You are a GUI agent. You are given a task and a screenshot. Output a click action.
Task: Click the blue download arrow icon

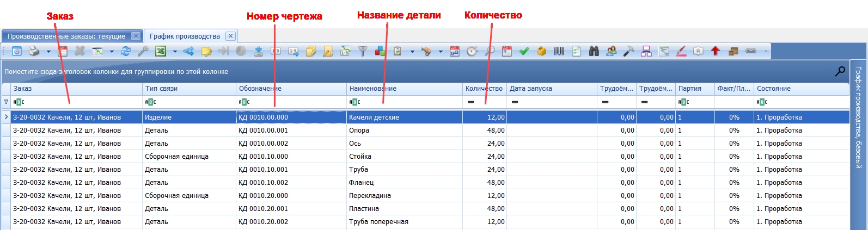pos(259,51)
